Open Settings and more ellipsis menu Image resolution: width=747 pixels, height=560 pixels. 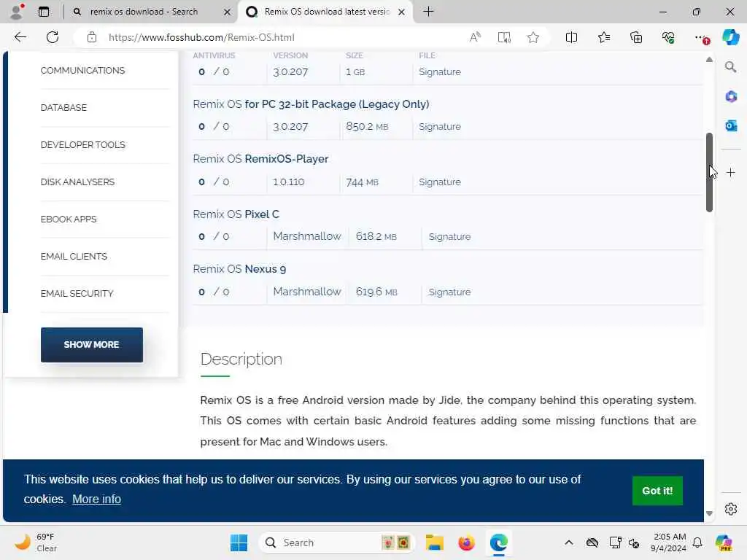point(701,37)
